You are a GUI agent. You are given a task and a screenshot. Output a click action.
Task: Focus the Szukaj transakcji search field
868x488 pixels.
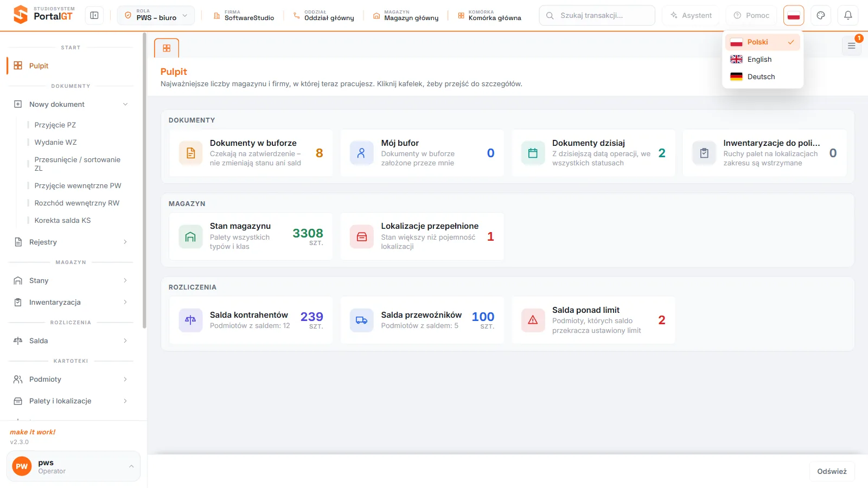(597, 16)
